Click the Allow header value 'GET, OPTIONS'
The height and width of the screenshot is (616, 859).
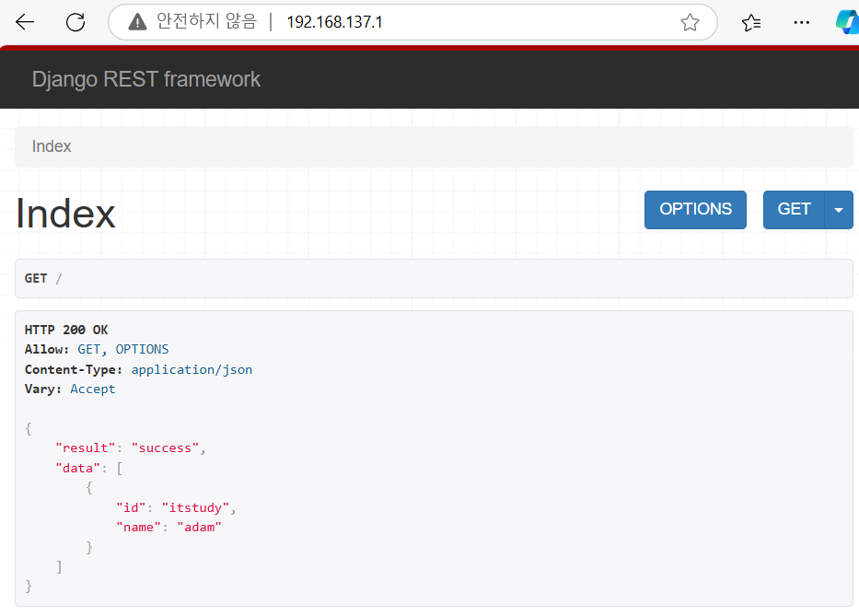(123, 350)
